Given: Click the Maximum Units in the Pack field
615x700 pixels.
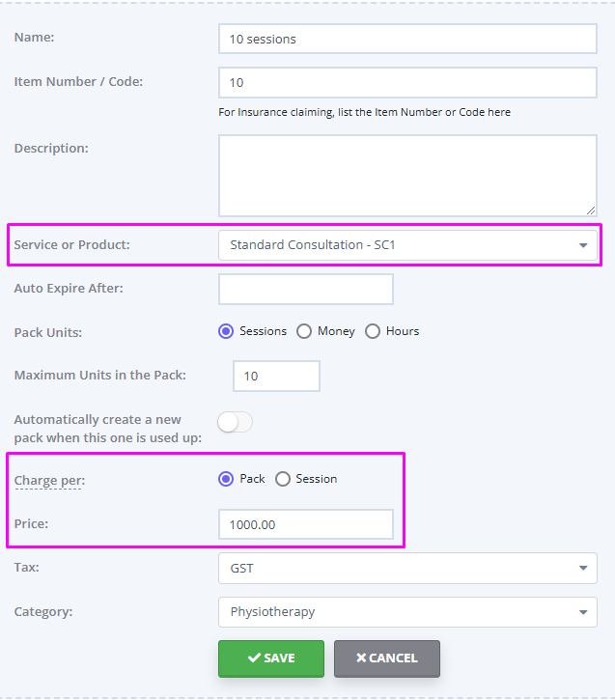Looking at the screenshot, I should [276, 376].
